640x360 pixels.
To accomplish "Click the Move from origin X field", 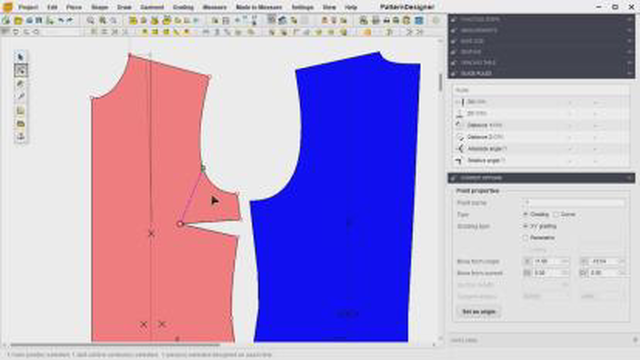I will [x=550, y=261].
